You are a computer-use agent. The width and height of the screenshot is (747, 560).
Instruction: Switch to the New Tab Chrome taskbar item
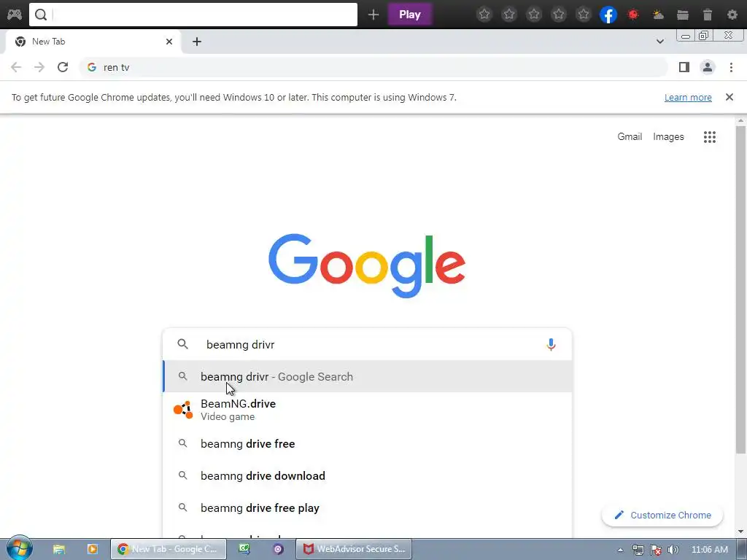pyautogui.click(x=169, y=549)
